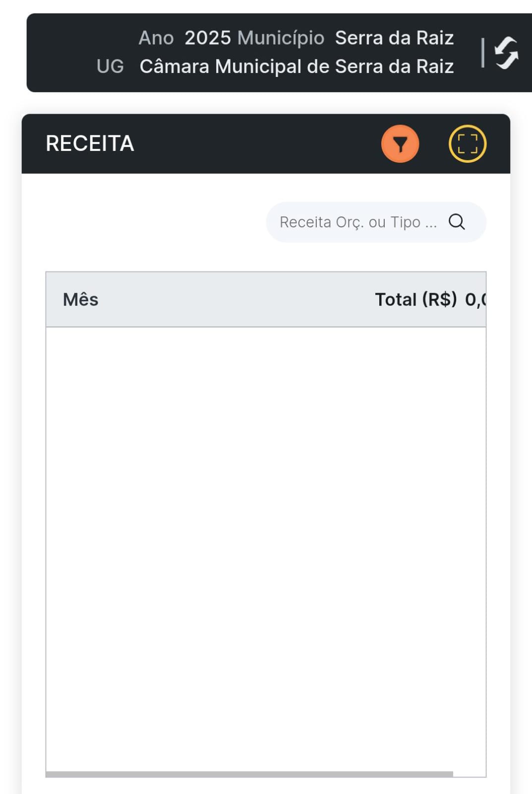
Task: Click the Ano label
Action: coord(156,38)
